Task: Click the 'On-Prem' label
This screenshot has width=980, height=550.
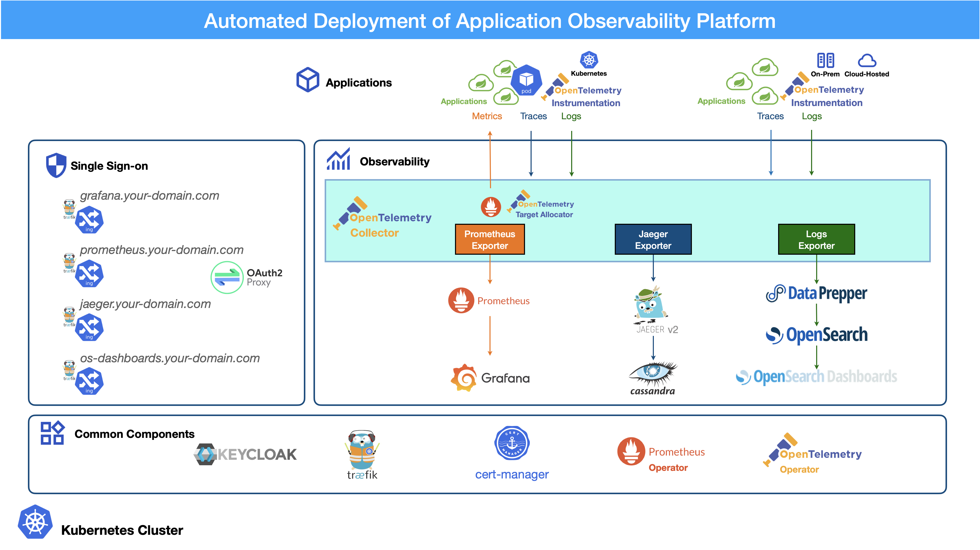Action: click(825, 74)
